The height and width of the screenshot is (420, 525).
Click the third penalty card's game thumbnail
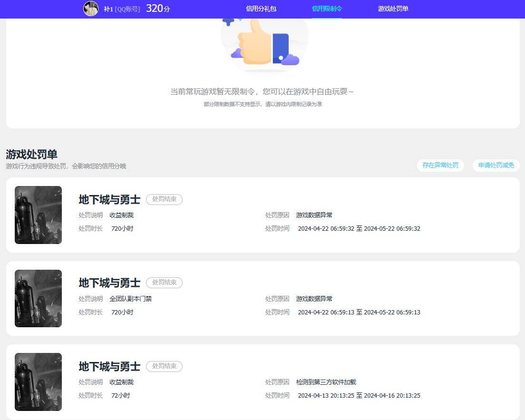click(38, 381)
